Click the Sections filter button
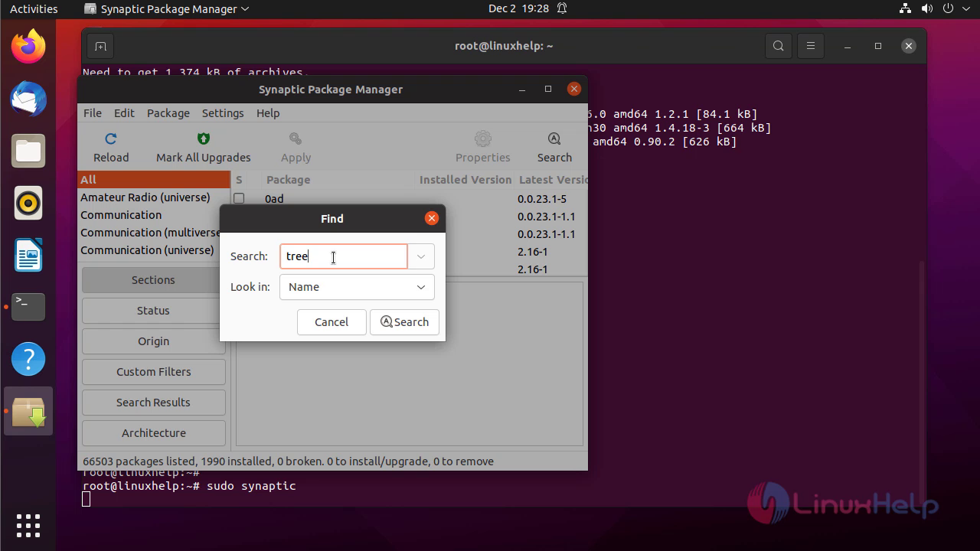980x551 pixels. click(153, 280)
